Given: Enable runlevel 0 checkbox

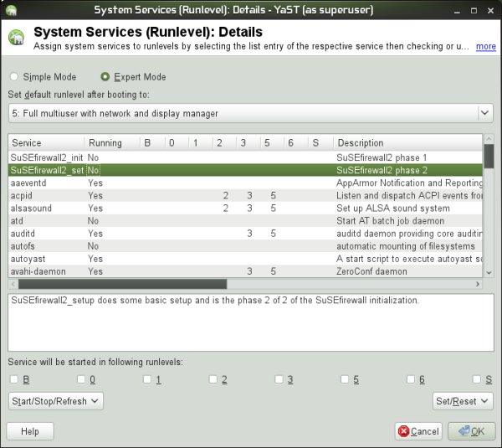Looking at the screenshot, I should tap(81, 379).
